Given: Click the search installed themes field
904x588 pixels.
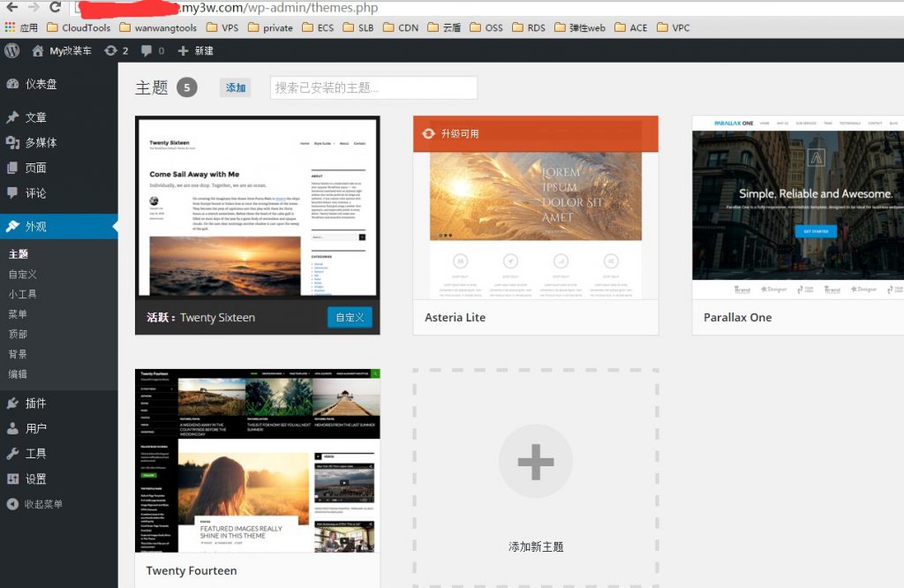Looking at the screenshot, I should [x=373, y=88].
